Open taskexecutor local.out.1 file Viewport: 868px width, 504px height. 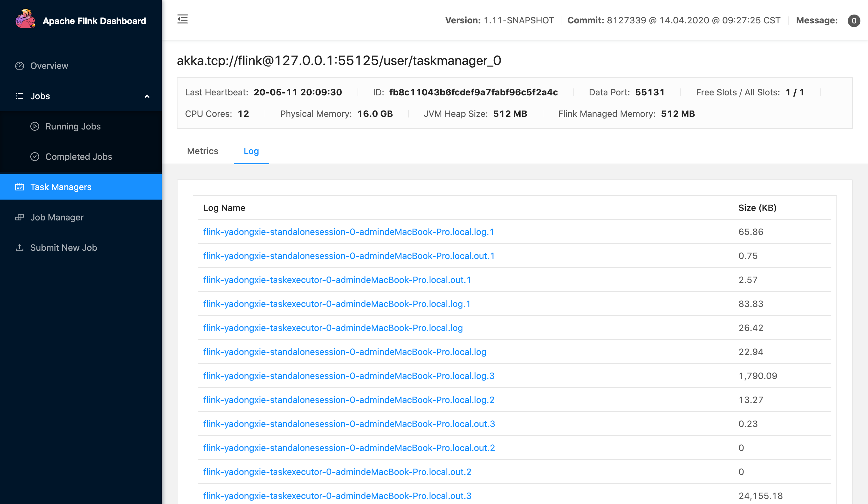coord(337,280)
